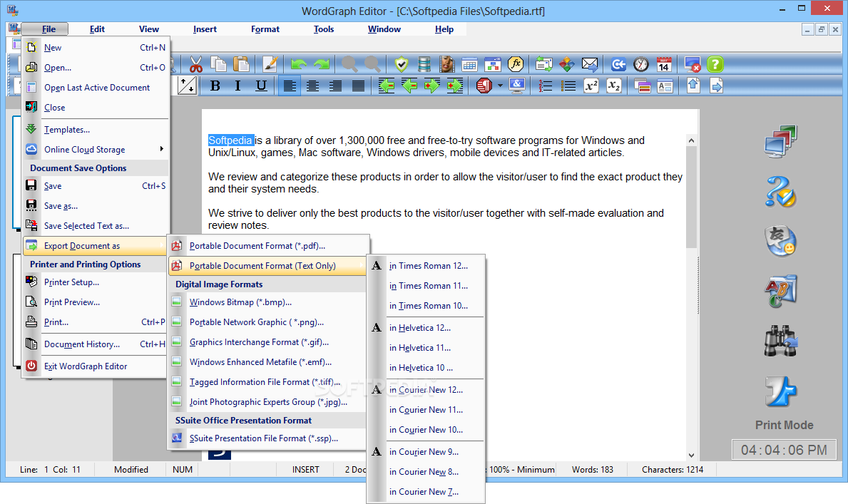
Task: Click the insert table grid icon
Action: click(469, 64)
